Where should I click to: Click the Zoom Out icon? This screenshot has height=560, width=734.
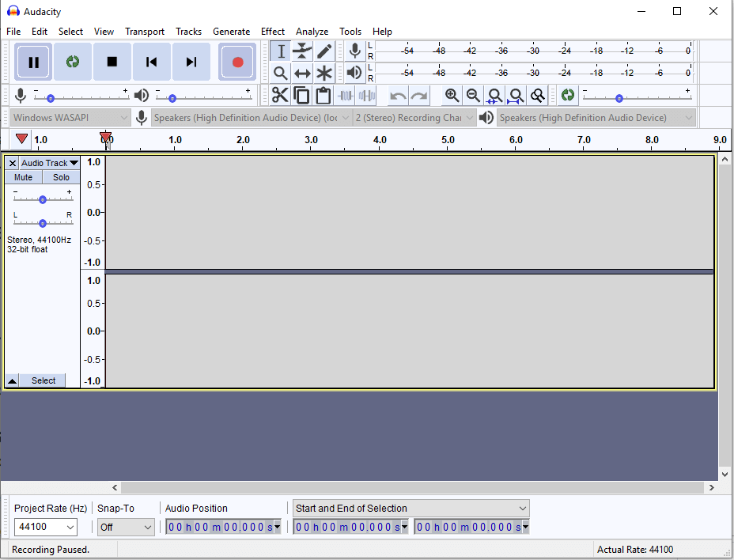point(473,96)
